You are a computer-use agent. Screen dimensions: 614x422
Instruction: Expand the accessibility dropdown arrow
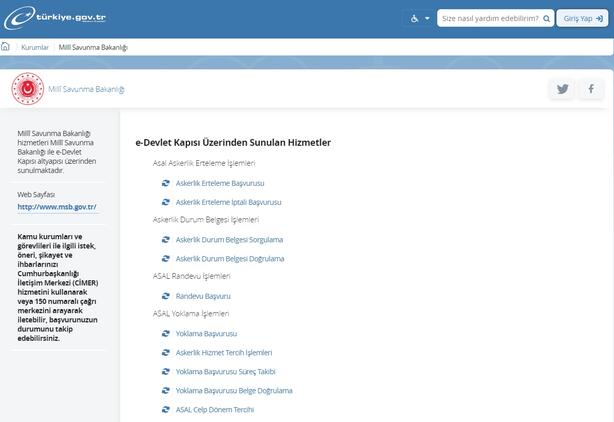tap(427, 18)
